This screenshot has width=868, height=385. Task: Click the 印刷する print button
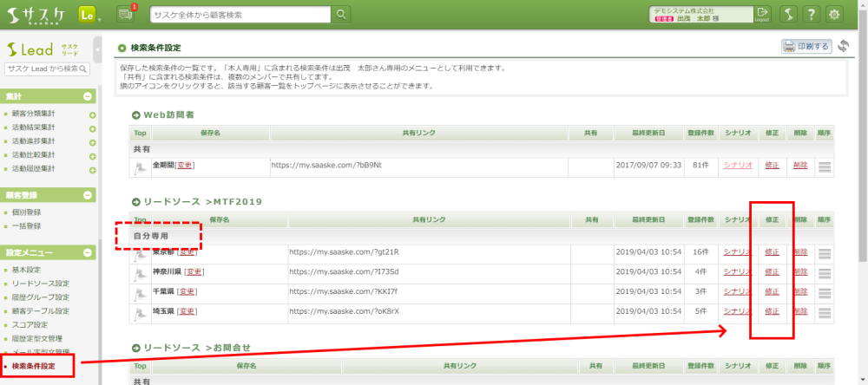coord(806,46)
